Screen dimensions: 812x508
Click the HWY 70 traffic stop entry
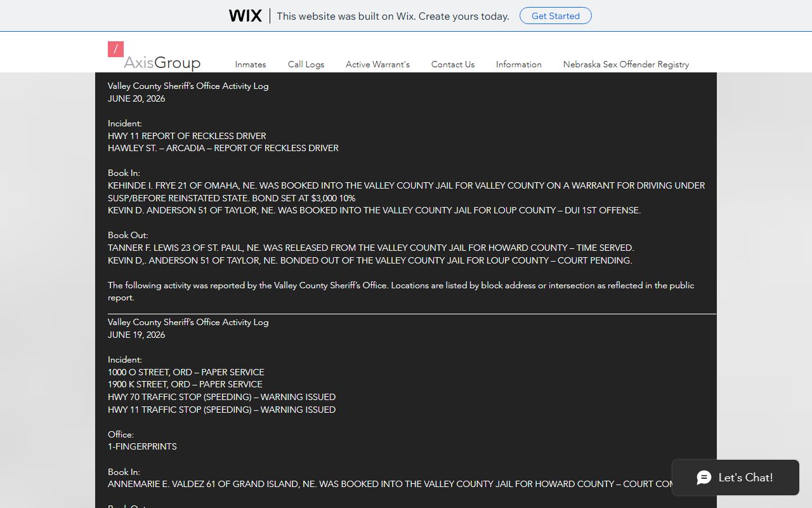pyautogui.click(x=221, y=397)
